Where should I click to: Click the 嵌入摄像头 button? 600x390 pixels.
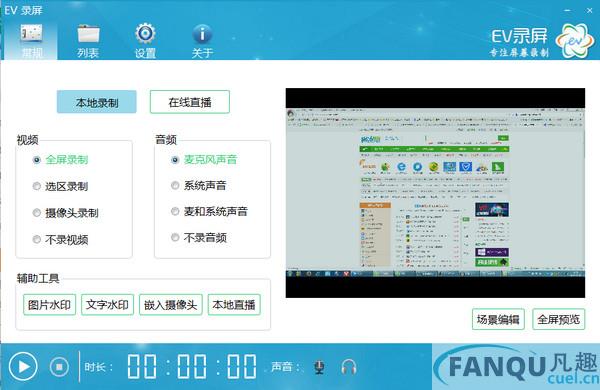point(171,305)
